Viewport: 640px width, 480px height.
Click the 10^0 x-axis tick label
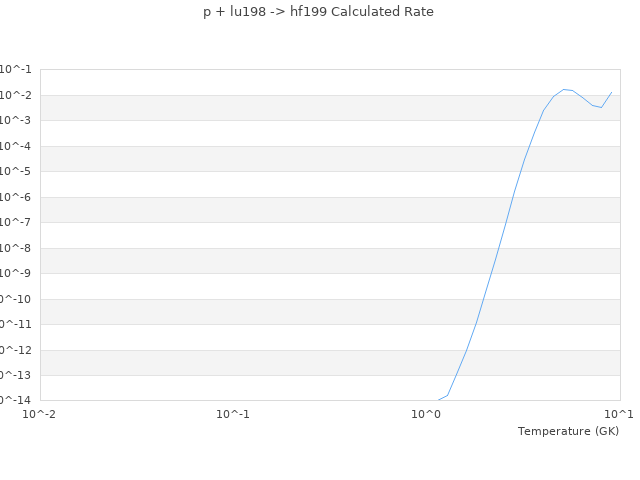click(x=426, y=414)
